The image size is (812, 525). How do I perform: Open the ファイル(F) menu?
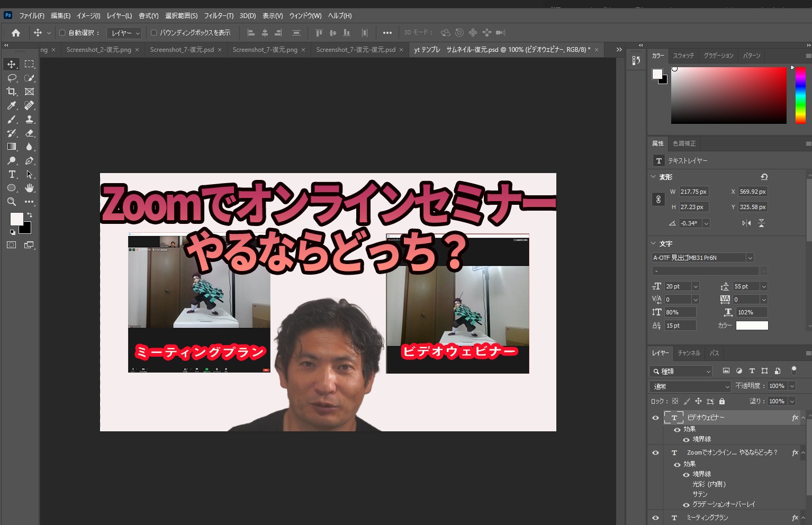click(32, 16)
